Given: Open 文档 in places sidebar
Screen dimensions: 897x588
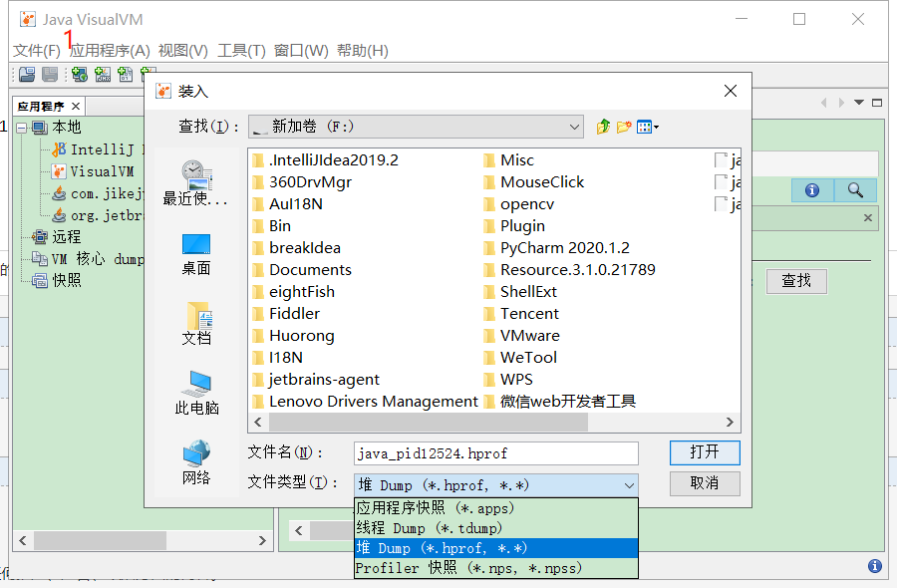Looking at the screenshot, I should pyautogui.click(x=196, y=324).
